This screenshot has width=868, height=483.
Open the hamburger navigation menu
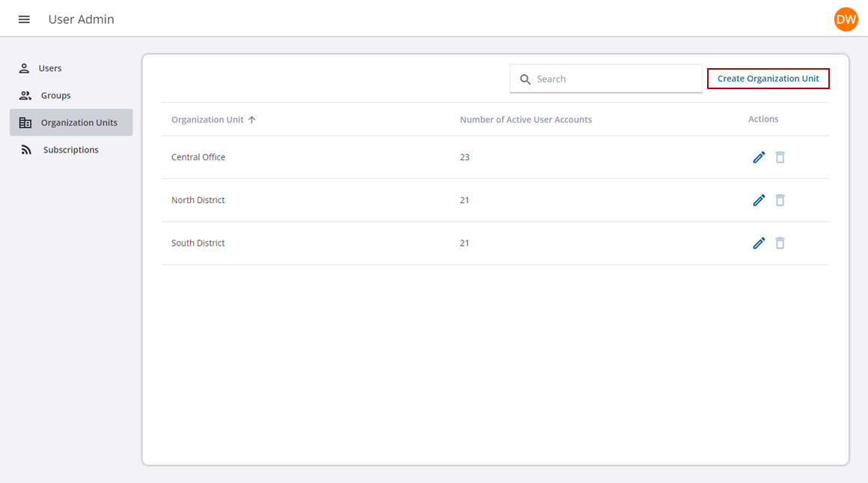[24, 19]
